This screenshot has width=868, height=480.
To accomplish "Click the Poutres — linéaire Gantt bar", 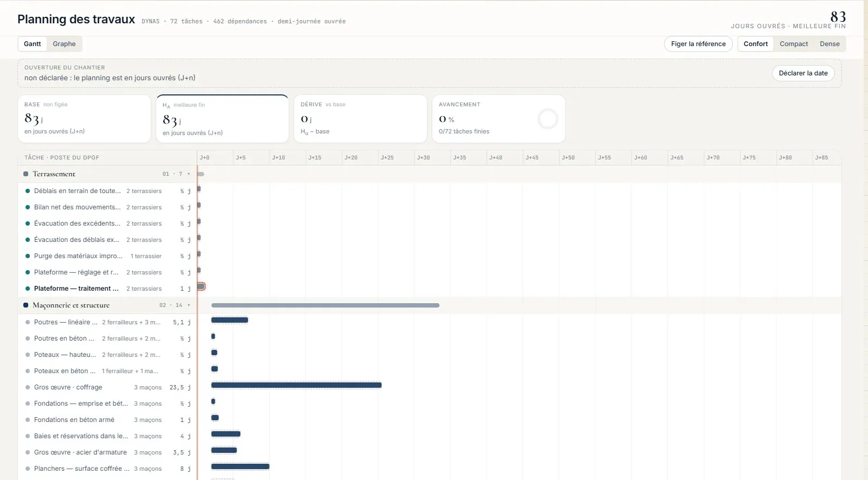I will click(x=229, y=320).
